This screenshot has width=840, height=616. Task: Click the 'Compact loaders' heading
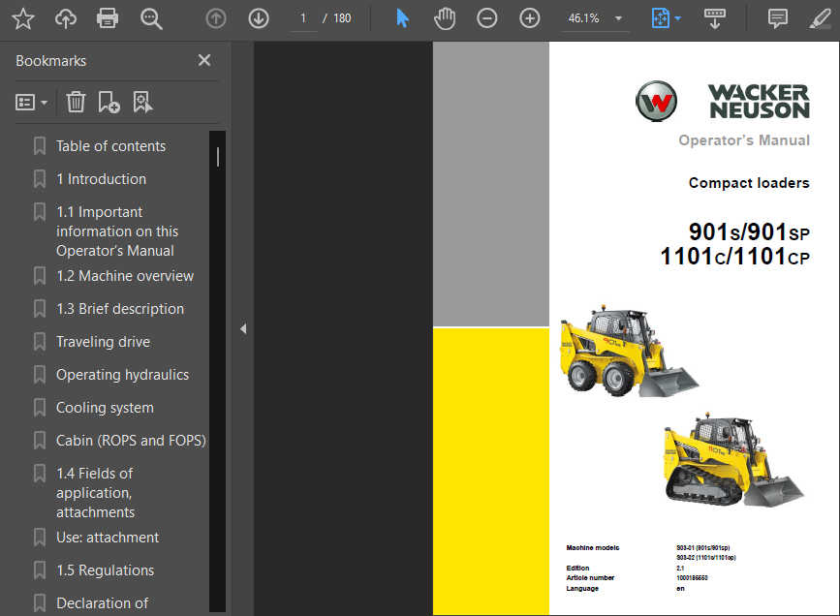(749, 183)
